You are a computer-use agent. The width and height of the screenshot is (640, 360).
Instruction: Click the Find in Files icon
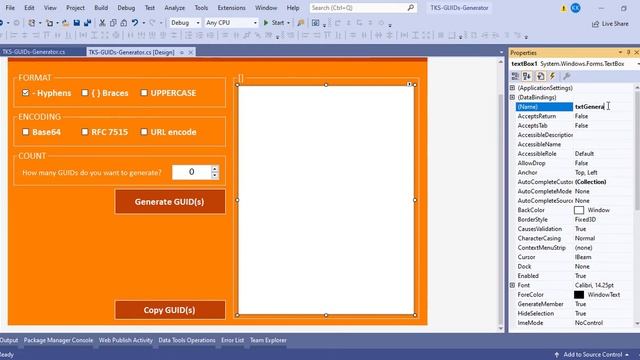(301, 23)
